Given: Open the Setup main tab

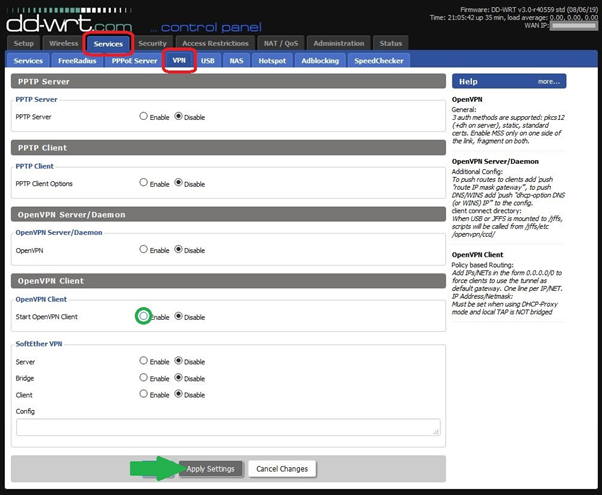Looking at the screenshot, I should pos(24,44).
